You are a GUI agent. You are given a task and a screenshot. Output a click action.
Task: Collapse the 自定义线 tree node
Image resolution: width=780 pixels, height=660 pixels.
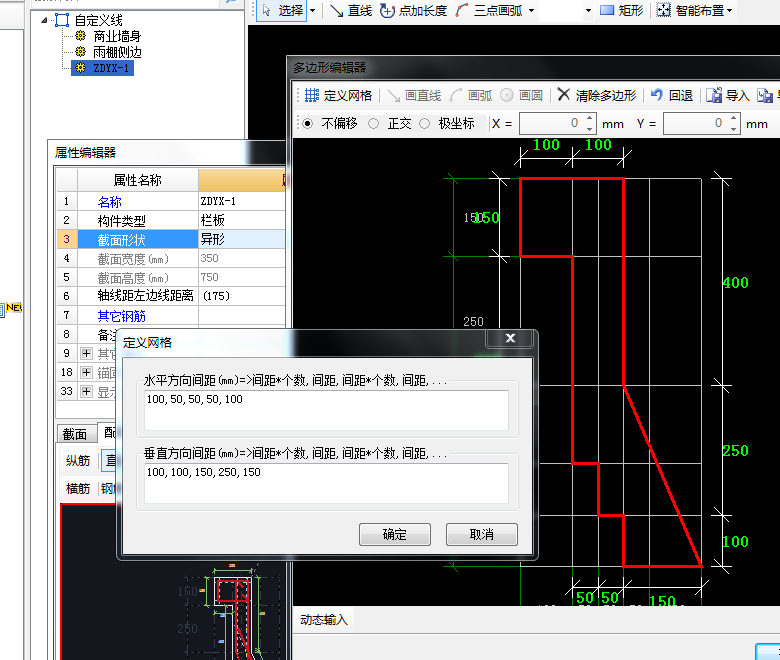coord(44,20)
